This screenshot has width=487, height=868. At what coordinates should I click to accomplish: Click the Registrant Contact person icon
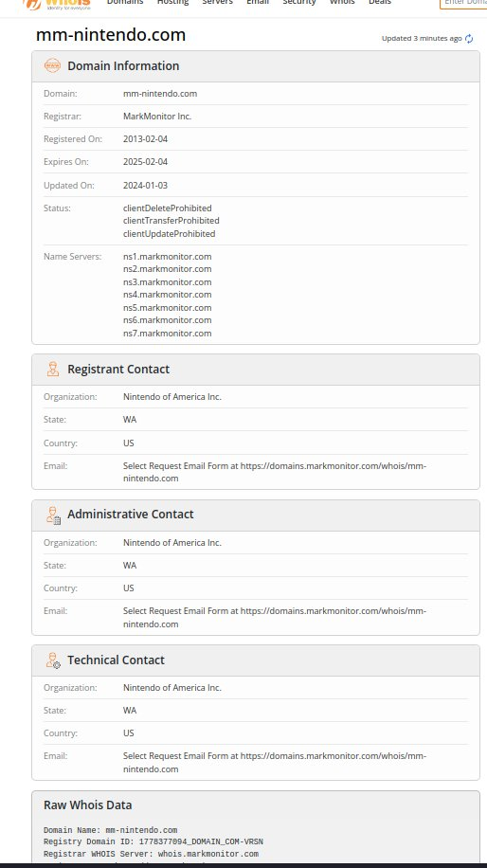[52, 369]
